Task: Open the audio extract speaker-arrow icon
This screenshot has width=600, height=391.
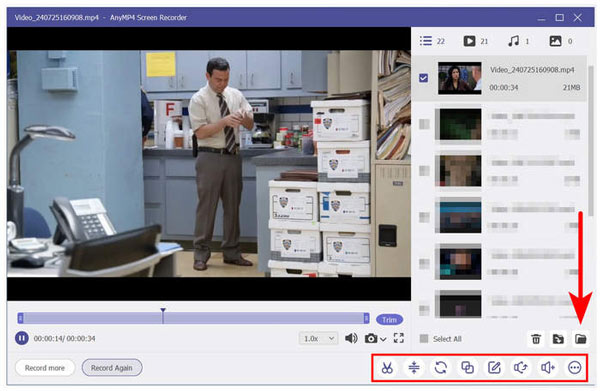Action: click(x=521, y=368)
